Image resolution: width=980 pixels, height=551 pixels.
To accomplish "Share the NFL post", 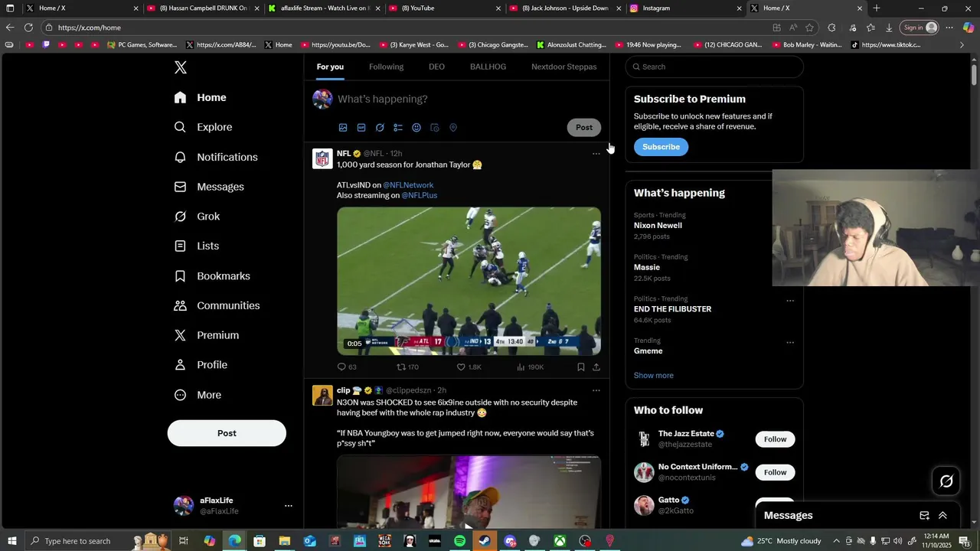I will [x=596, y=367].
